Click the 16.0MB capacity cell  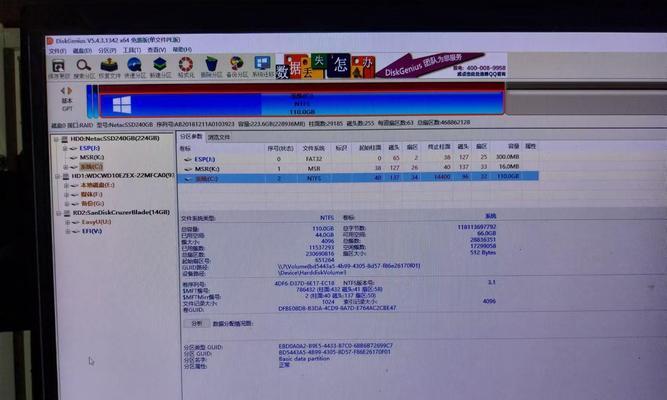509,166
